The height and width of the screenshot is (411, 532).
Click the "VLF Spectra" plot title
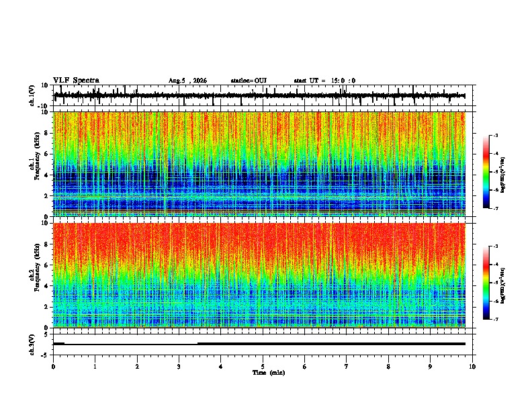point(76,81)
